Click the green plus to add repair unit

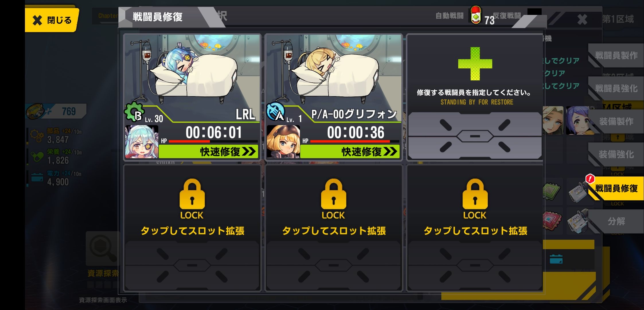[x=475, y=64]
